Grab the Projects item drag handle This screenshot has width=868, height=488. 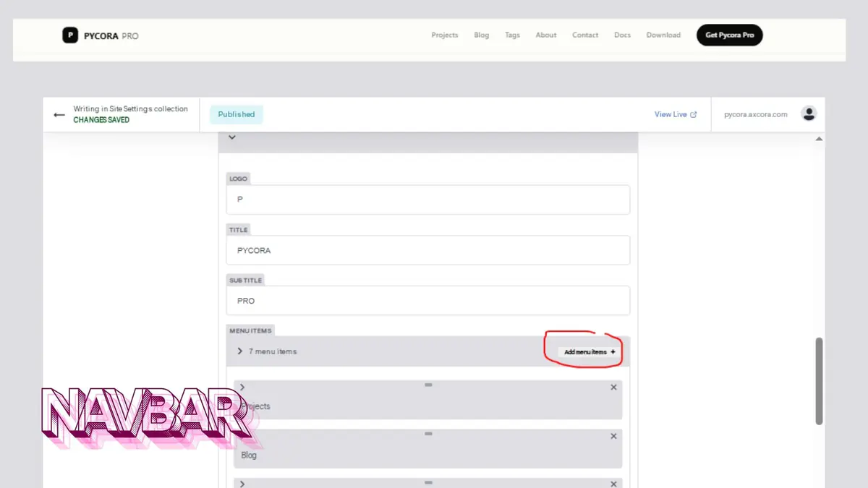coord(428,385)
